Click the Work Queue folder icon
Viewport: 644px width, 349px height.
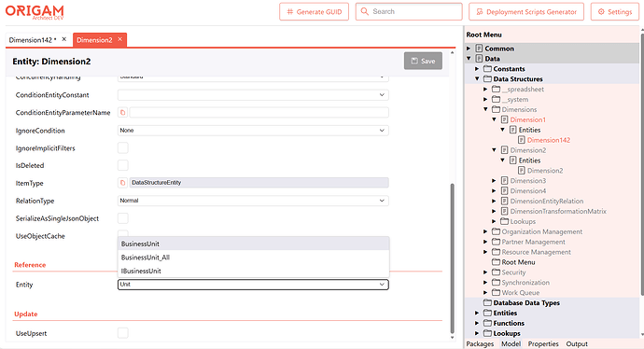[497, 292]
